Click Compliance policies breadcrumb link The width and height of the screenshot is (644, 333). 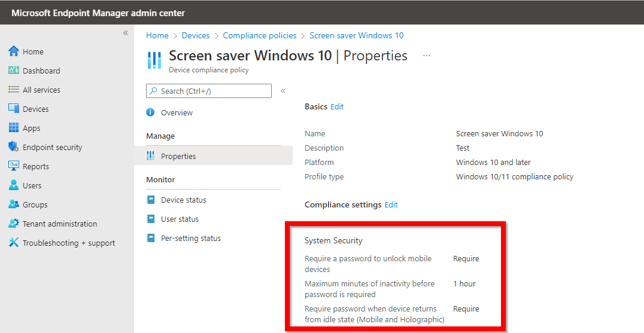[260, 36]
